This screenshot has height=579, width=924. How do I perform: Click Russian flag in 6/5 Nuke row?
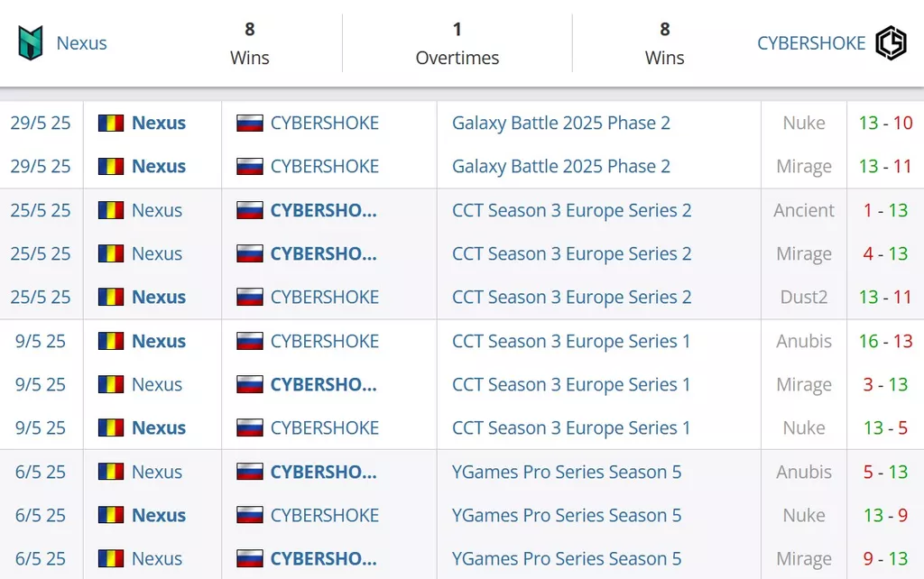pyautogui.click(x=249, y=515)
